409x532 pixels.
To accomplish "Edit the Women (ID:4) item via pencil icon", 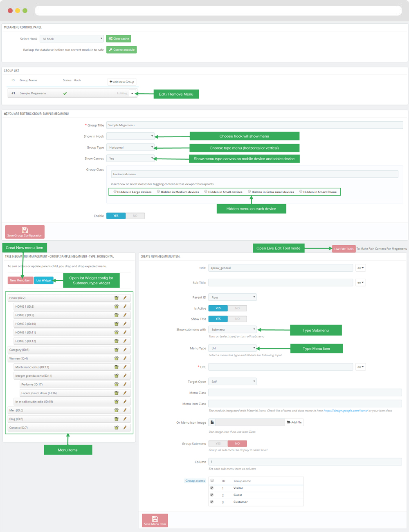I will point(125,358).
